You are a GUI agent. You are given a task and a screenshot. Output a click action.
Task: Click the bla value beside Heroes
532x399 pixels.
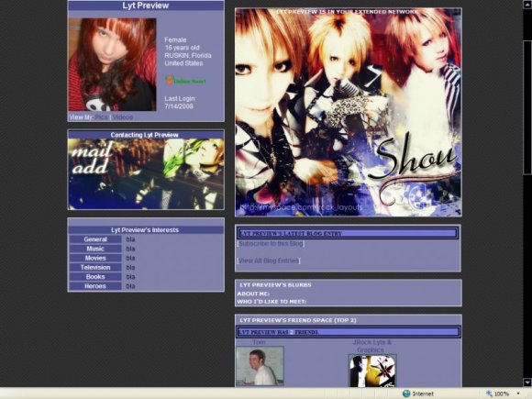point(130,286)
